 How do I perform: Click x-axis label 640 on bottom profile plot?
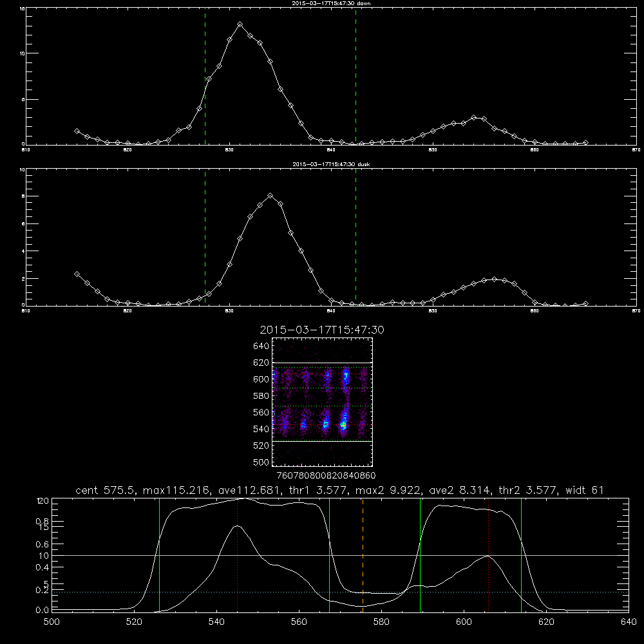coord(629,622)
